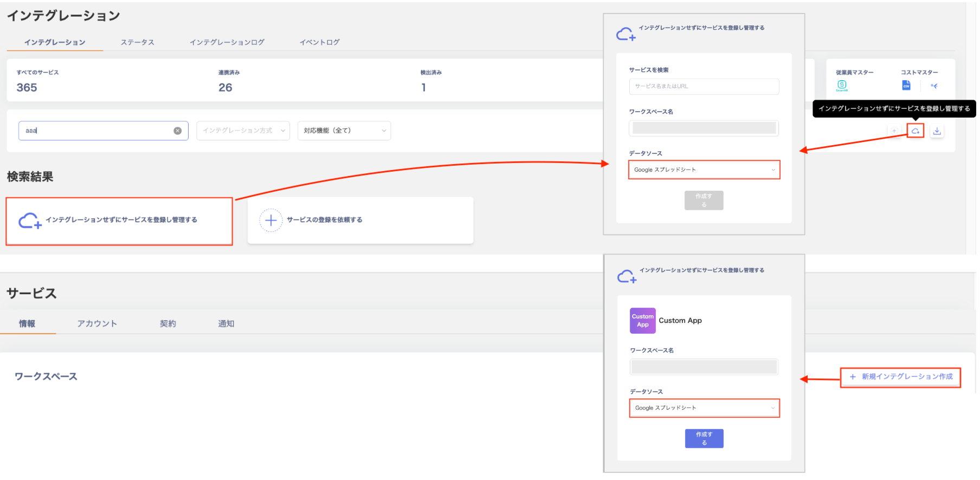Viewport: 980px width, 480px height.
Task: Click the 連携済み count 26
Action: point(225,88)
